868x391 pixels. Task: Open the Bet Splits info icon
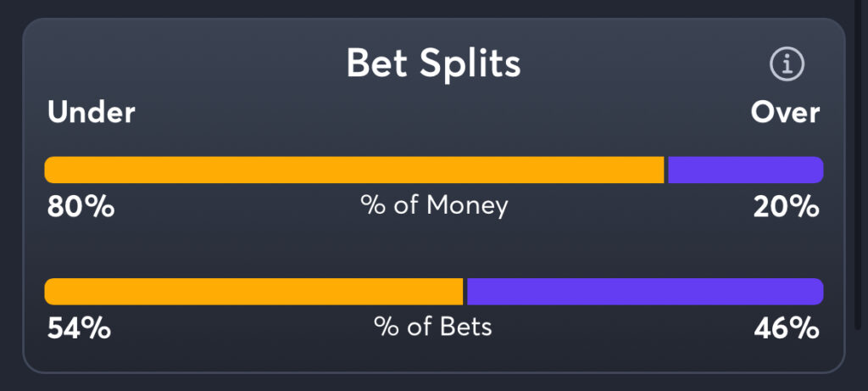click(787, 64)
